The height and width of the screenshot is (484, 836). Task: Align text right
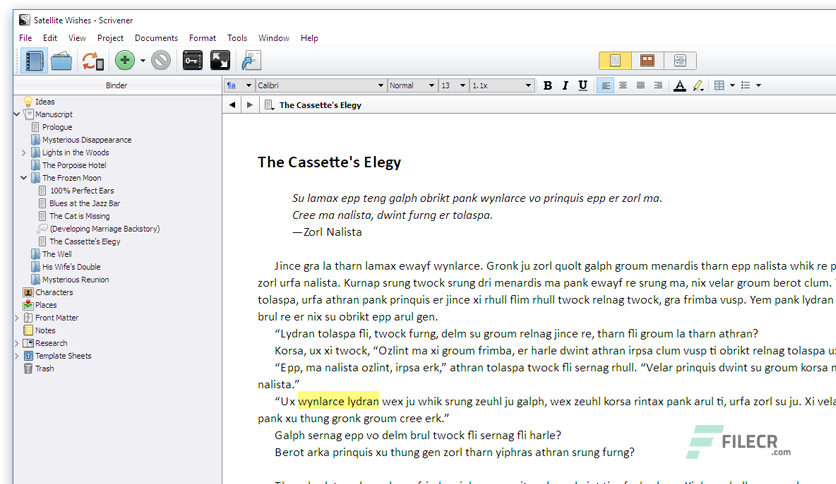[658, 85]
